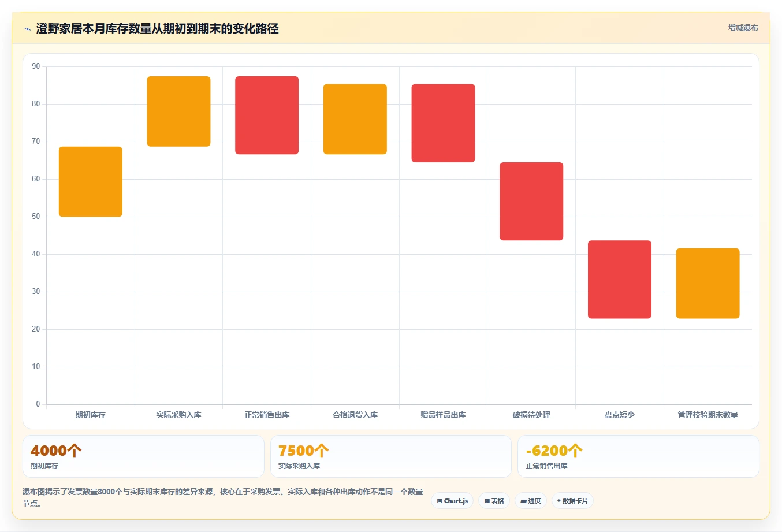
Task: Click the 破损待处理 red bar
Action: [531, 202]
